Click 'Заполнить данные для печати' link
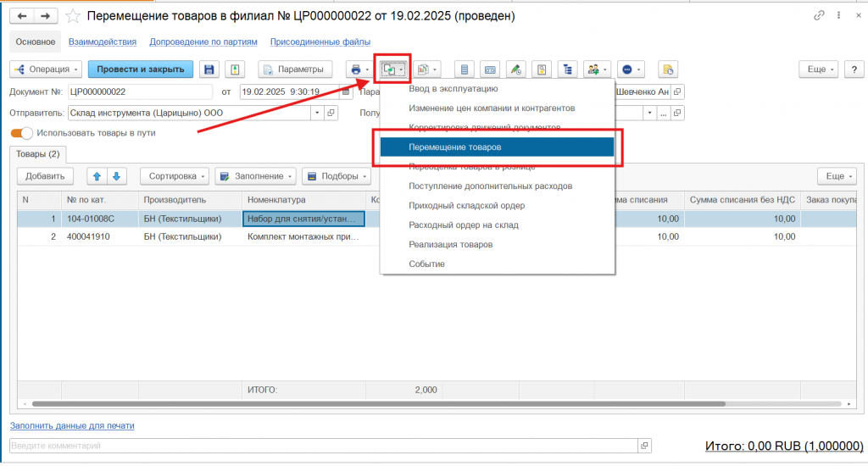The width and height of the screenshot is (868, 466). coord(72,426)
